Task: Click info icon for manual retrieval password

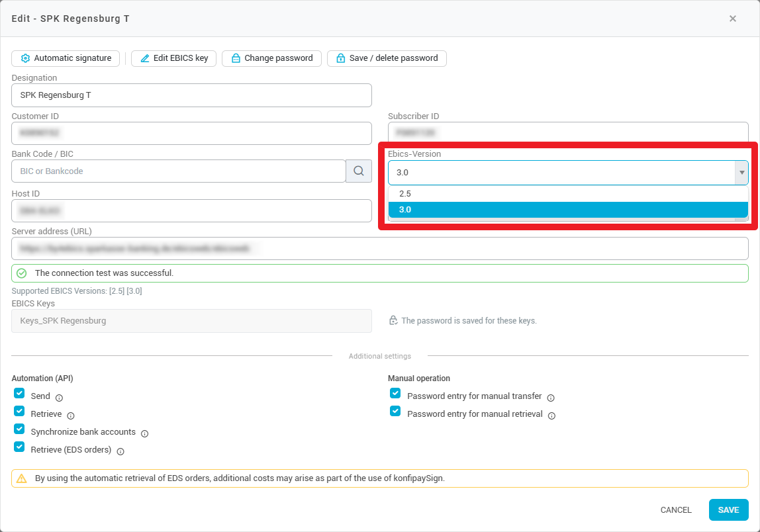Action: click(551, 416)
